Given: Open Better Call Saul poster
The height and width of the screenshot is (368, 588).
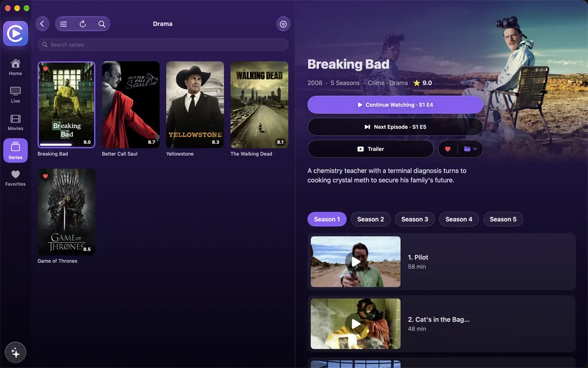Looking at the screenshot, I should click(x=131, y=105).
